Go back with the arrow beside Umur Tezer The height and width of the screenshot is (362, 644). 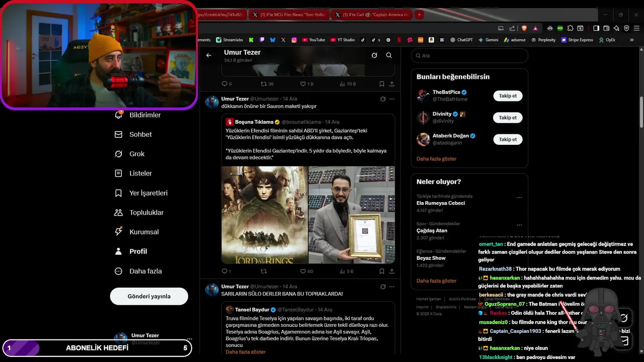(209, 55)
